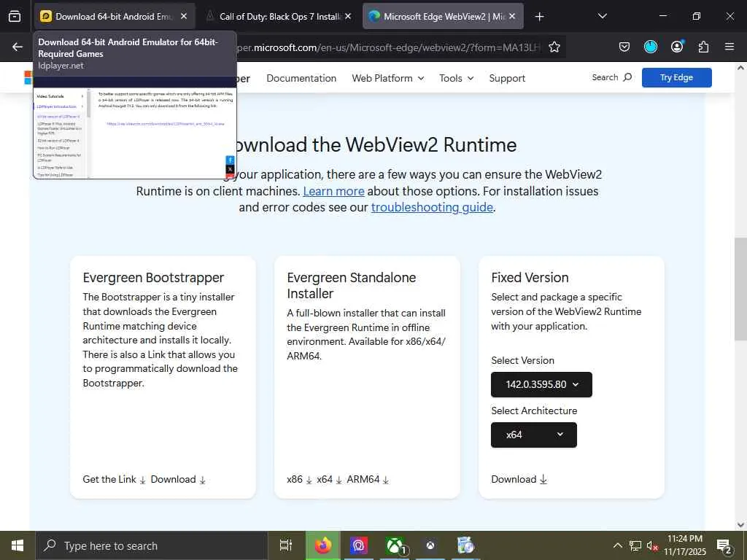Open the small Xbox icon on taskbar

coord(430,545)
